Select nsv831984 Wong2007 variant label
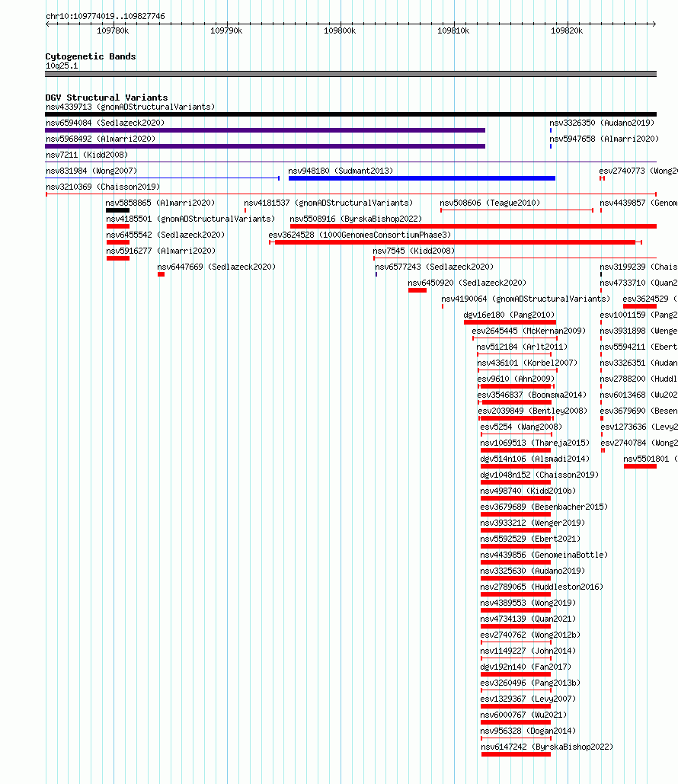 click(91, 171)
